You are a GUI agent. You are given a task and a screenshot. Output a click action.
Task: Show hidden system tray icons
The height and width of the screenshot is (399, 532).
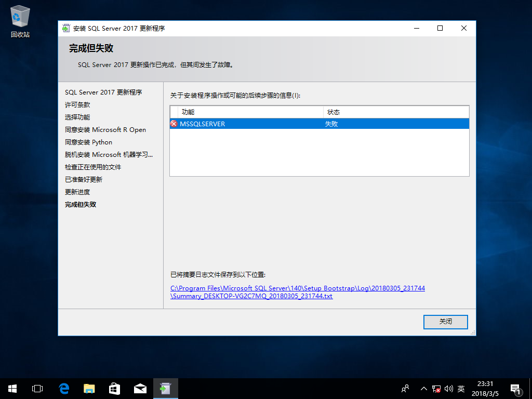pyautogui.click(x=424, y=389)
